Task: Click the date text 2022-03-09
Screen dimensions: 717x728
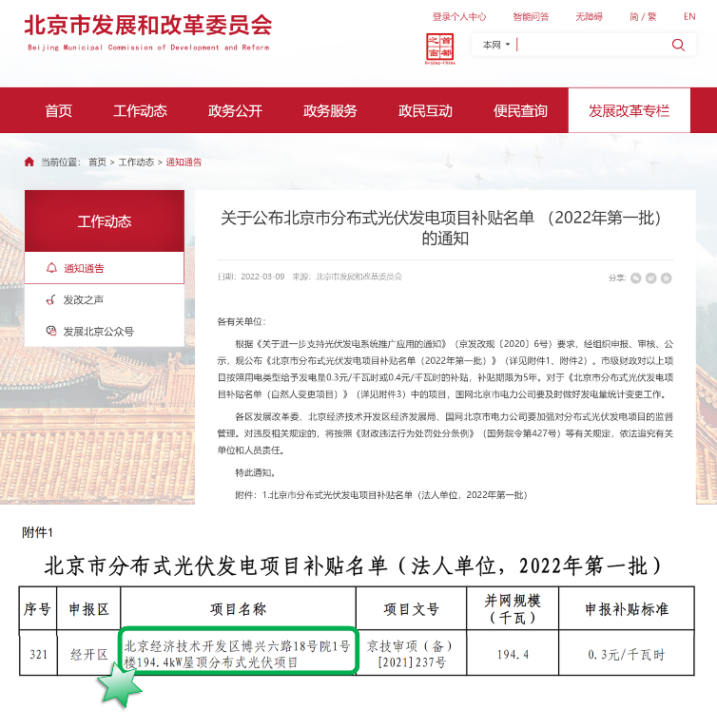Action: 262,277
